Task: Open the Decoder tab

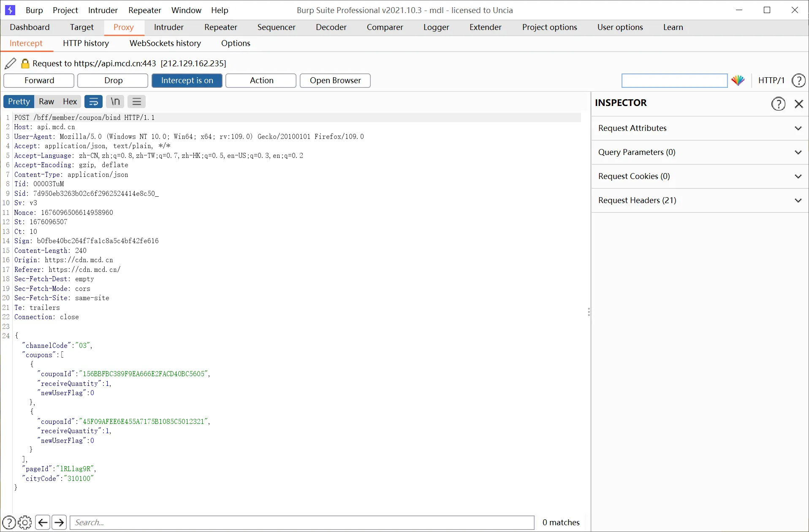Action: tap(331, 27)
